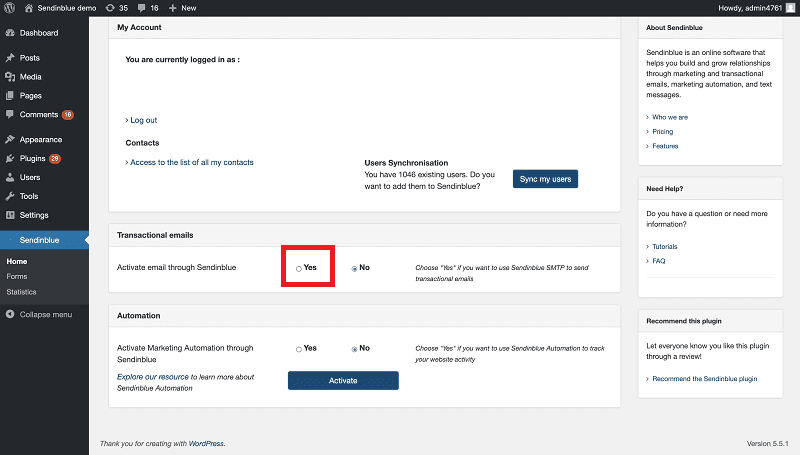Select Yes for Activate email through Sendinblue
This screenshot has height=455, width=800.
[298, 268]
